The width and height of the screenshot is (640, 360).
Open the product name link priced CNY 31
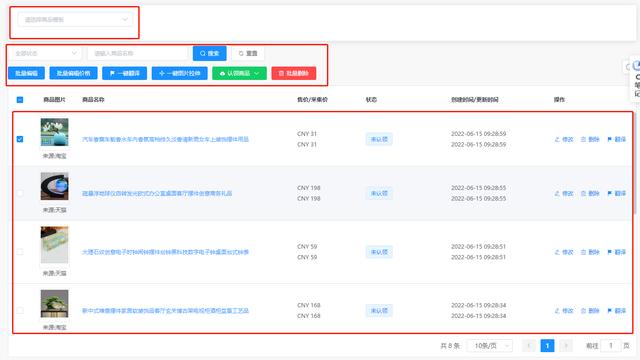[165, 139]
